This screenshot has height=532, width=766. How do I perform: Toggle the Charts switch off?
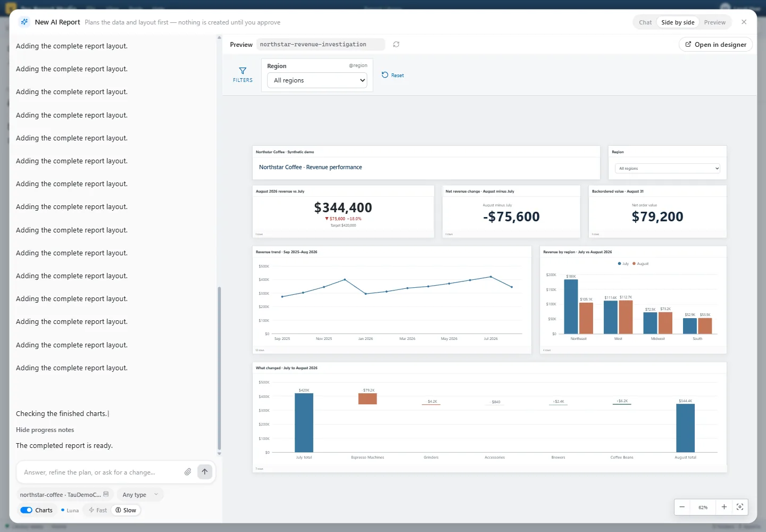pos(26,510)
